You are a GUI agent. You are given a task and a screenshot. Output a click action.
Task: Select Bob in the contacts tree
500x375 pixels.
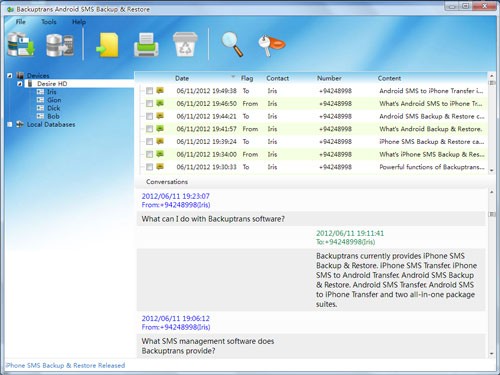(x=53, y=116)
